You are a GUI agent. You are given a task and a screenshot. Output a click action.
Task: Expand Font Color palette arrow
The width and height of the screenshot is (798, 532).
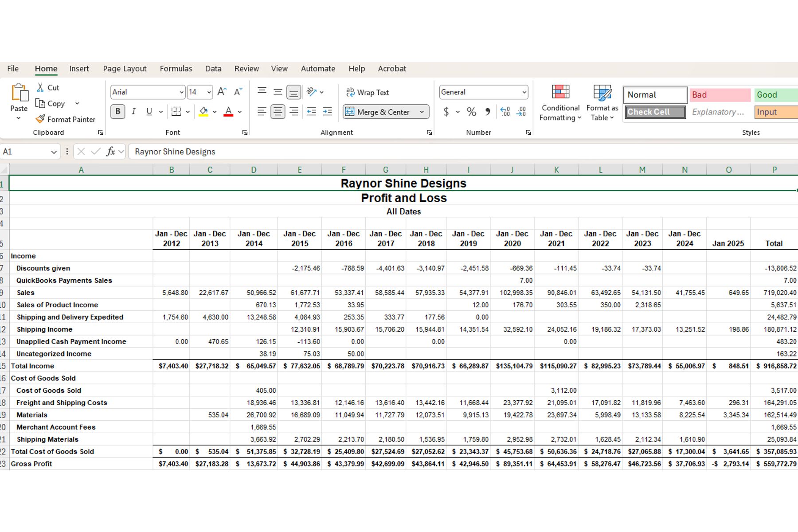(240, 112)
